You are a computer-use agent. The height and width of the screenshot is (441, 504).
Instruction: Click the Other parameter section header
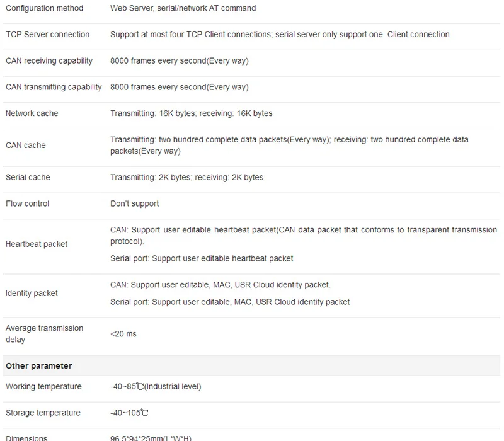39,366
